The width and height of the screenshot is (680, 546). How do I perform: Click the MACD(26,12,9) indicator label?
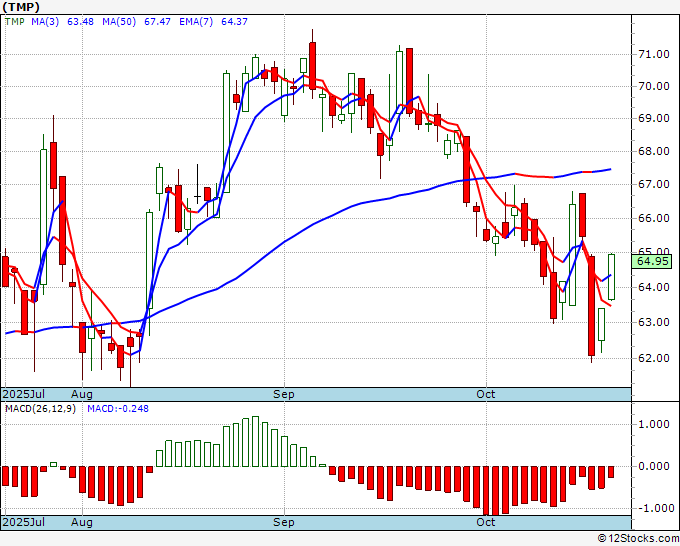(40, 409)
